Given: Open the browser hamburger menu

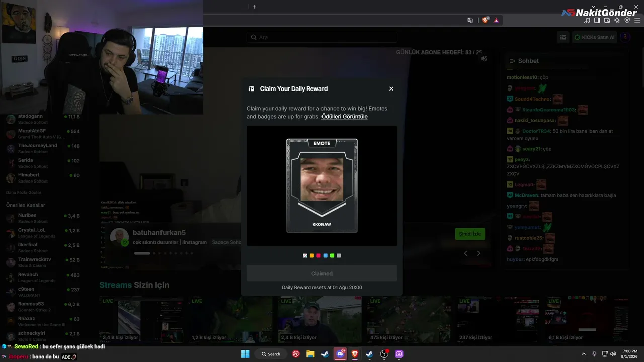Looking at the screenshot, I should [637, 20].
